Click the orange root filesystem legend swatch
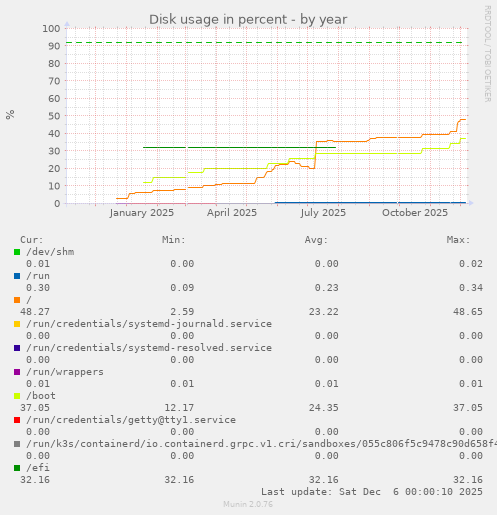The image size is (497, 515). (17, 300)
